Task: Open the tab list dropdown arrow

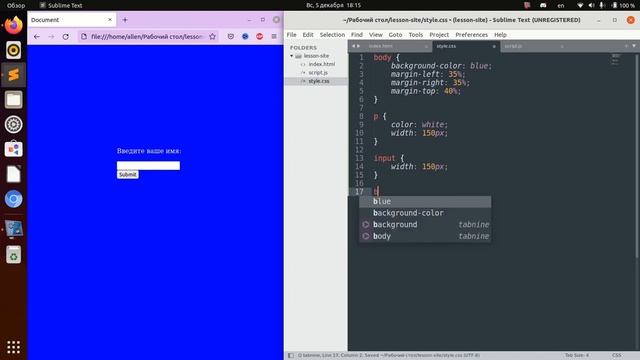Action: (634, 46)
